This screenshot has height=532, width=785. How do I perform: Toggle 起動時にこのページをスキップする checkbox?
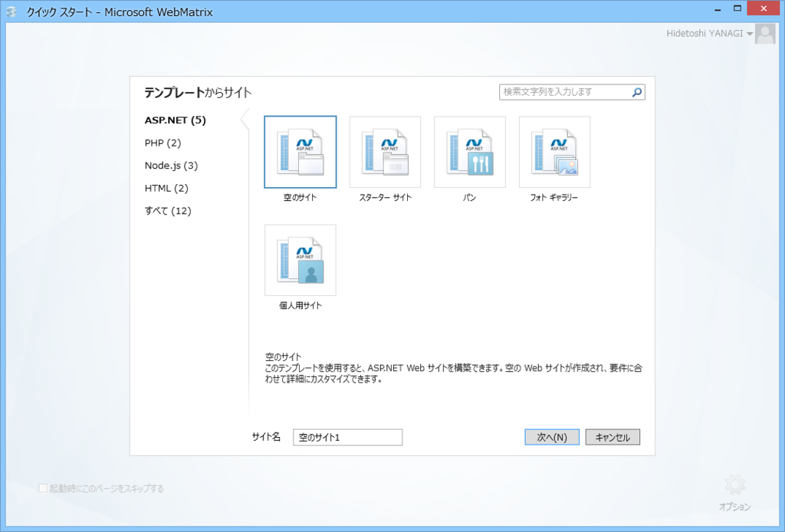coord(43,488)
